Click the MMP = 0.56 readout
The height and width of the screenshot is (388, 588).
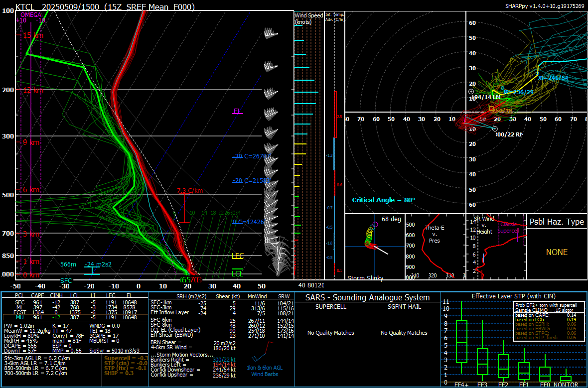coord(67,351)
